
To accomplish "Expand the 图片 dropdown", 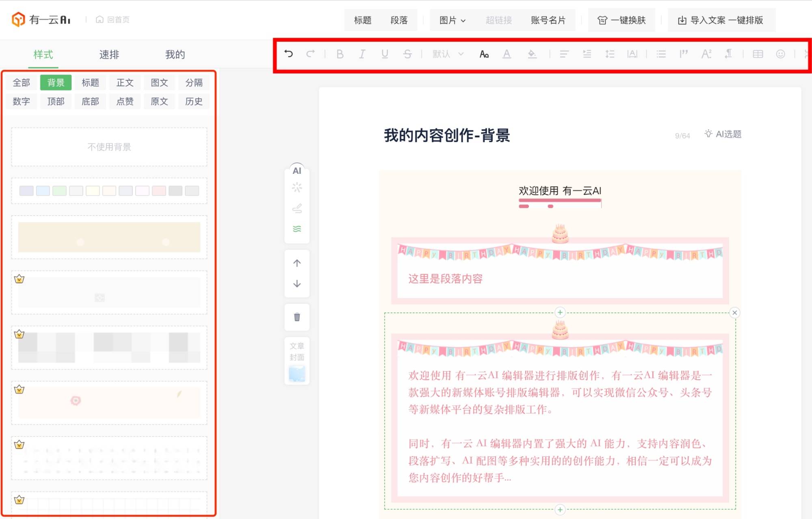I will click(452, 20).
